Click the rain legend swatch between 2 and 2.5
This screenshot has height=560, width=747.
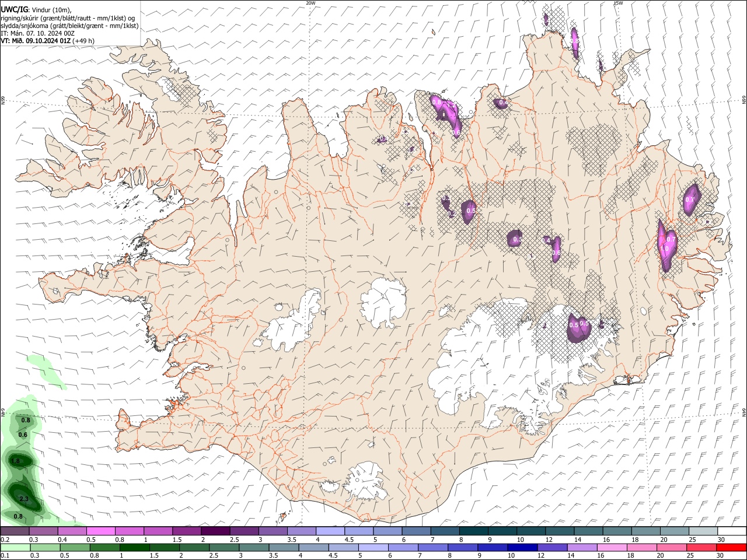click(x=194, y=547)
